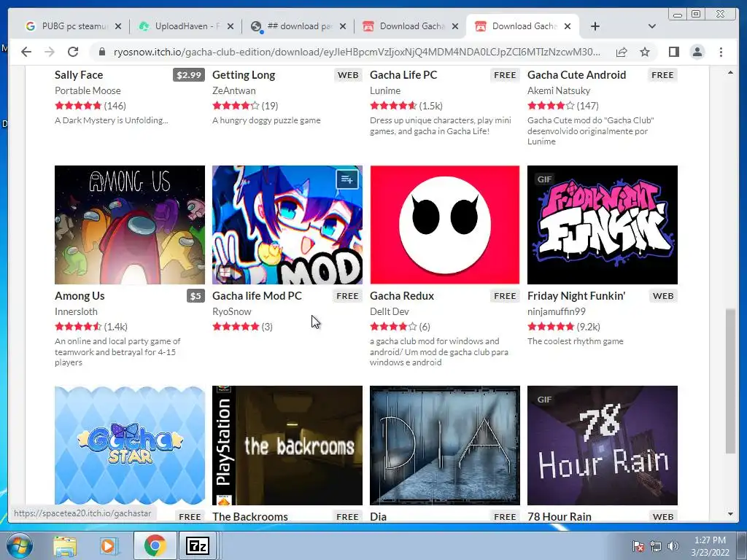Screen dimensions: 747x560
Task: Expand the tab search dropdown
Action: 652,26
